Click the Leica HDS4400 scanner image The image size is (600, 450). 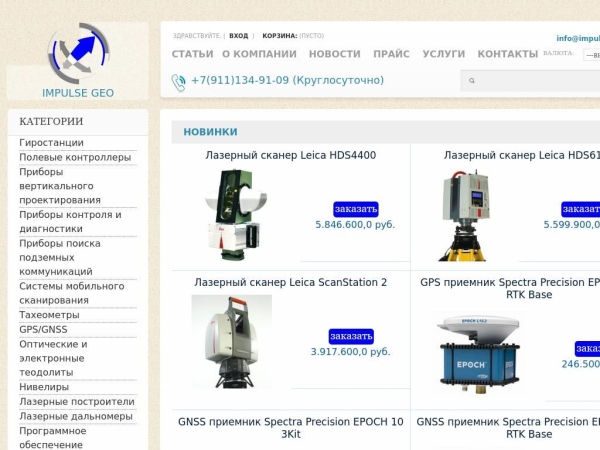[x=236, y=215]
